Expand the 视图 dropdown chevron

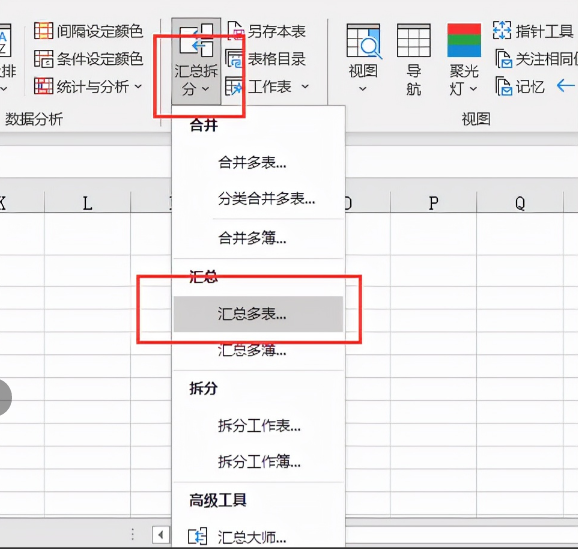(363, 89)
